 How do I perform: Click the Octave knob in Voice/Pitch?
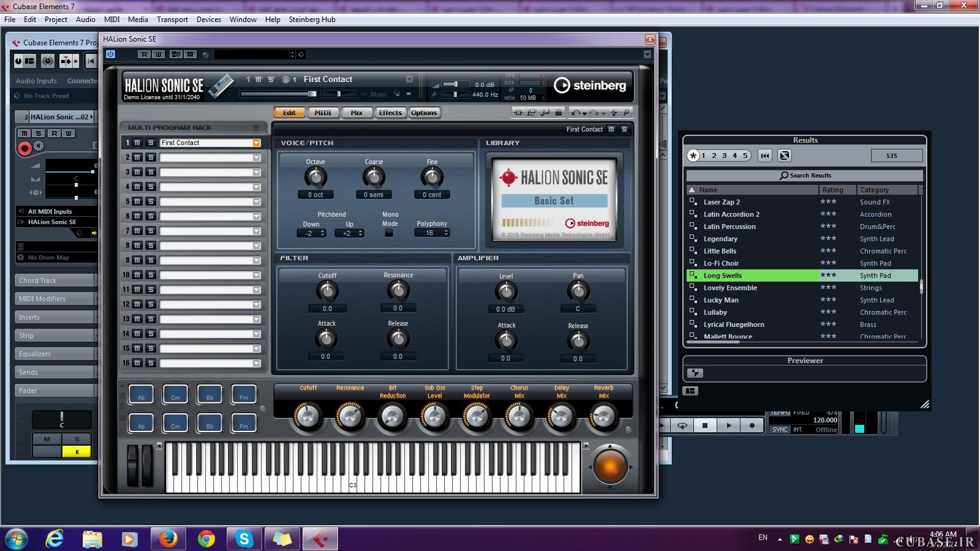tap(315, 178)
